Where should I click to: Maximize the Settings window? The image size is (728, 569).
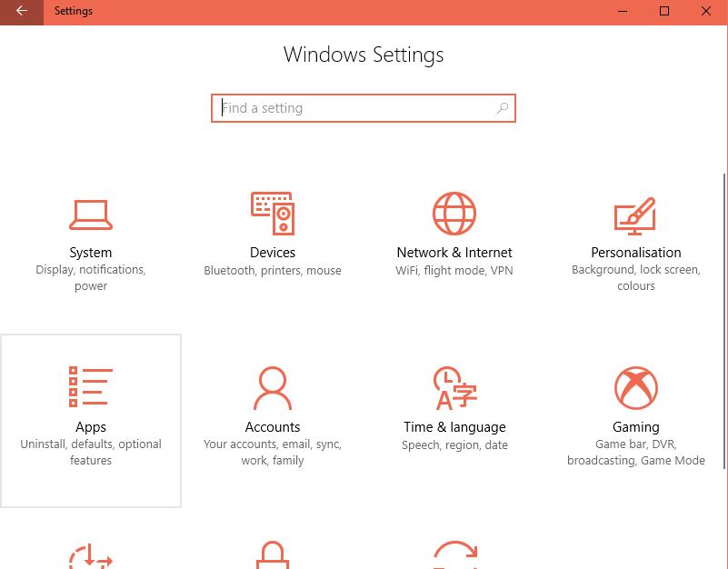(x=664, y=12)
